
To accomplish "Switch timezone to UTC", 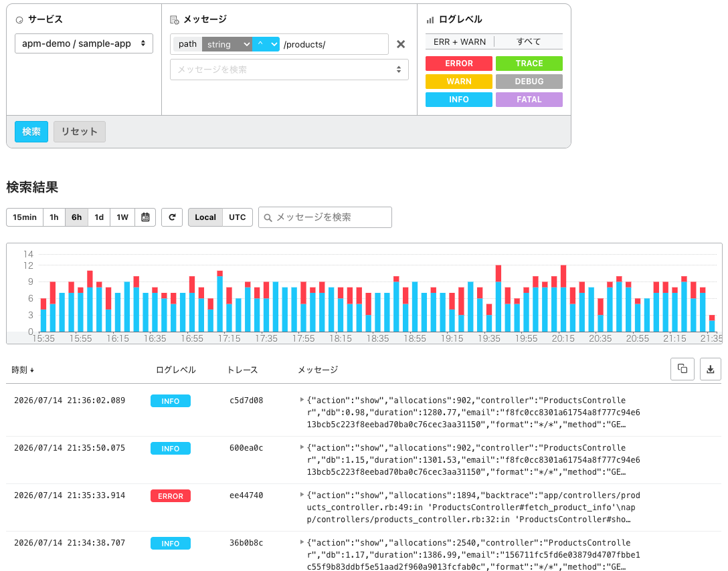I will click(238, 217).
